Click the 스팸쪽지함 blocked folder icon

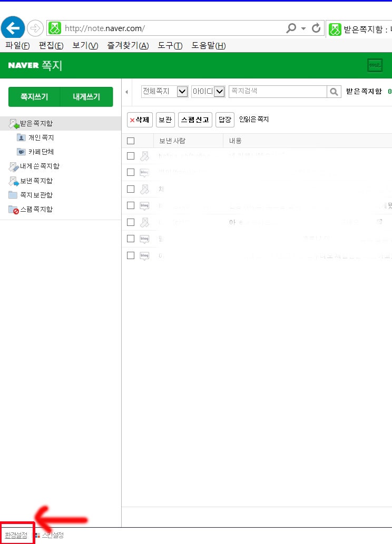(14, 210)
